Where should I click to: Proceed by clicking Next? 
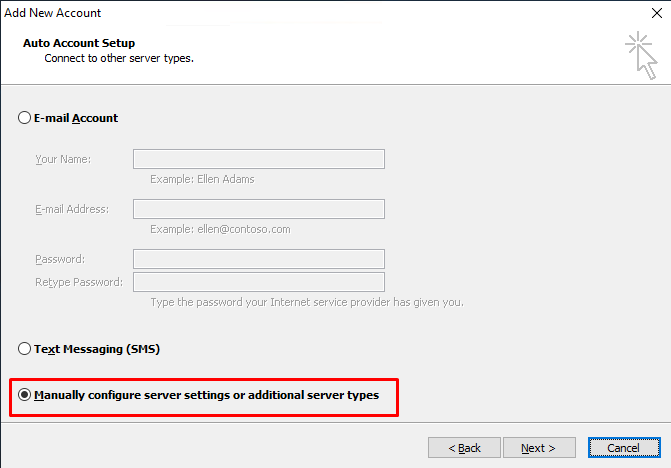(x=539, y=447)
